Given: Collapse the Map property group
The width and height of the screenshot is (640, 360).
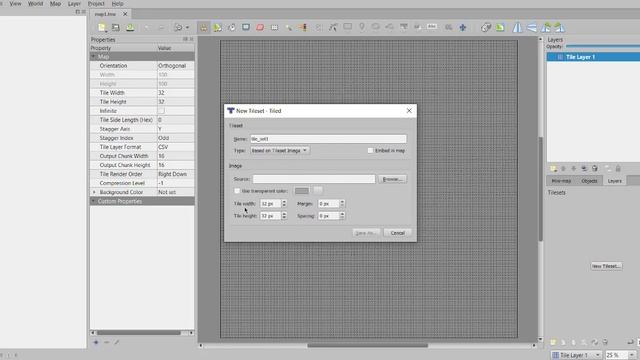Looking at the screenshot, I should (x=93, y=56).
